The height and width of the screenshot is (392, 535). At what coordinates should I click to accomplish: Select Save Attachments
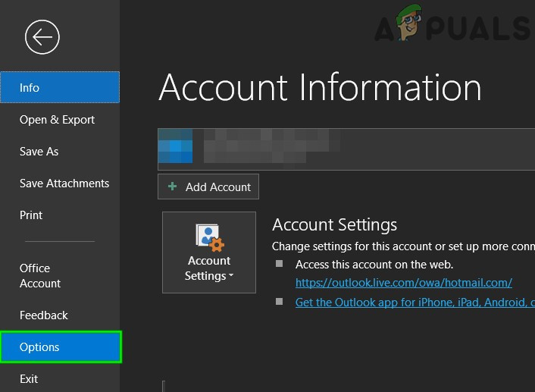coord(64,183)
